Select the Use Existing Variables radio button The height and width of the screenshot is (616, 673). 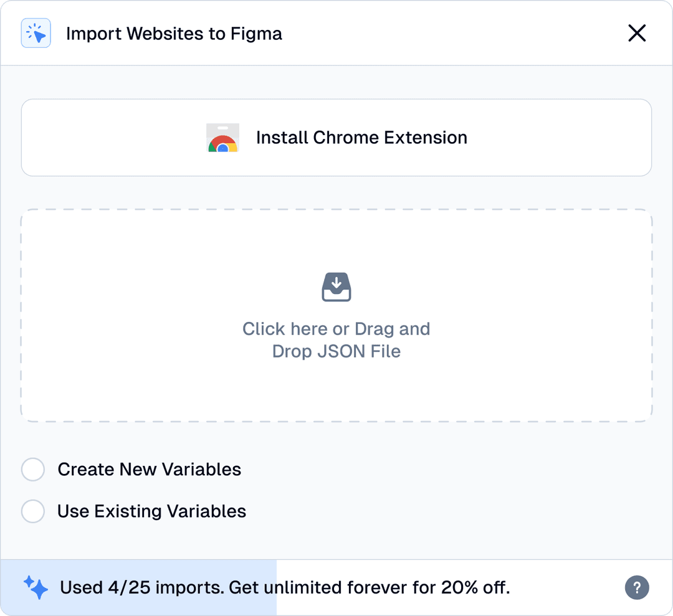[x=33, y=511]
